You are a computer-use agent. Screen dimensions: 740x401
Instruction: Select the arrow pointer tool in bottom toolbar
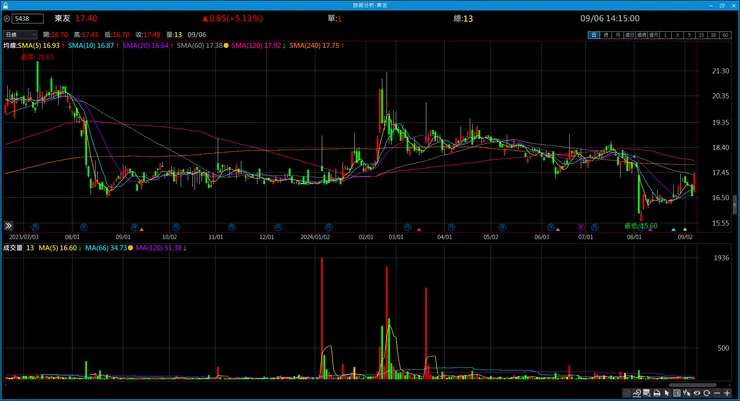[667, 393]
